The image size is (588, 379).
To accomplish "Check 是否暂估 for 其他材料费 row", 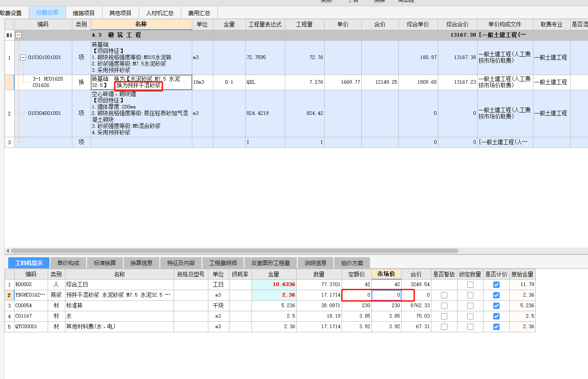I will 444,327.
